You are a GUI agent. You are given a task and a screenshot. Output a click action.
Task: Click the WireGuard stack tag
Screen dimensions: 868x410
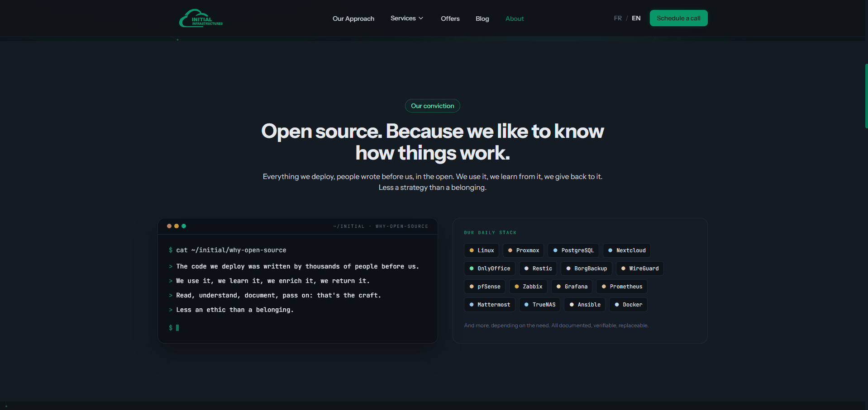click(x=640, y=269)
